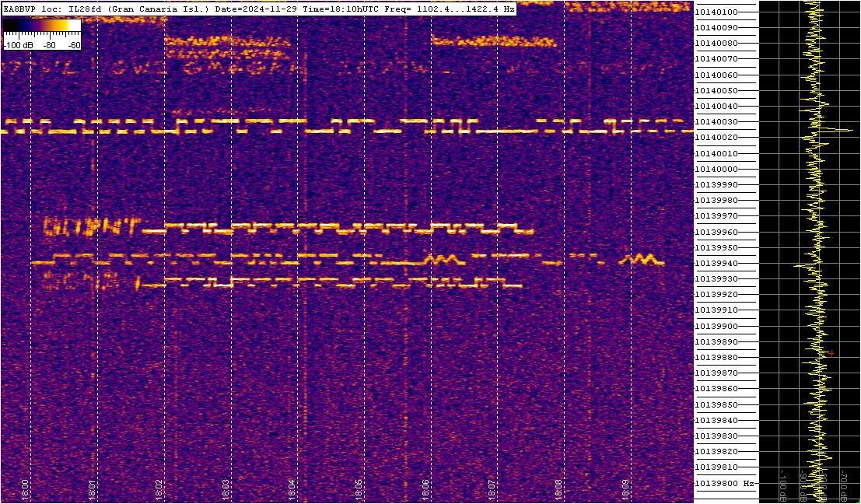Click the 10140080 frequency label

click(716, 44)
